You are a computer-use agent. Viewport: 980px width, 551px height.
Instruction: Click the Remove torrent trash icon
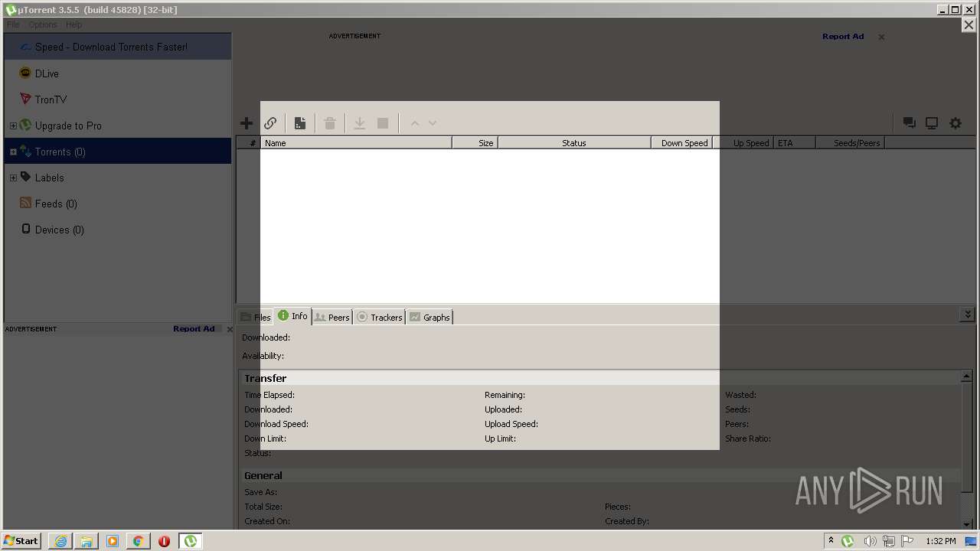point(330,123)
